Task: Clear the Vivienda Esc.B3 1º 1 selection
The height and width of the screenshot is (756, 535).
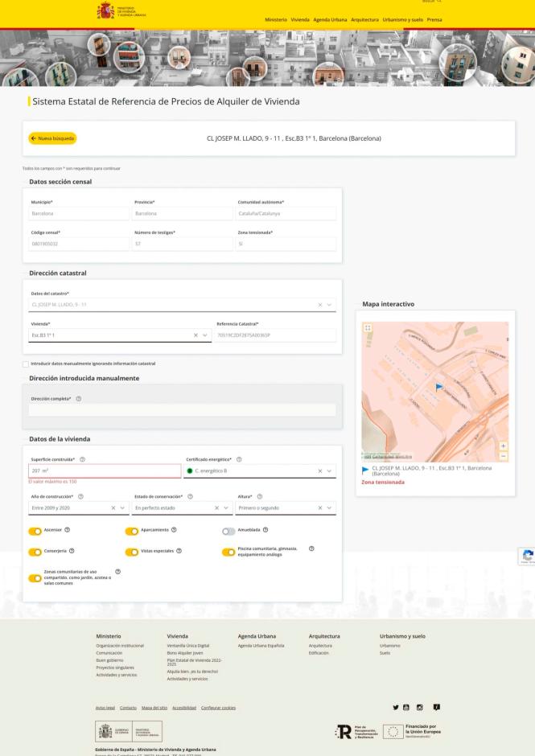Action: tap(195, 335)
